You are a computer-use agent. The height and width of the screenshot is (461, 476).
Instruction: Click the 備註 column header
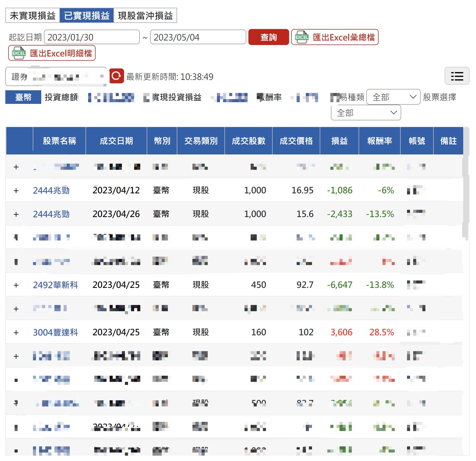pyautogui.click(x=448, y=141)
